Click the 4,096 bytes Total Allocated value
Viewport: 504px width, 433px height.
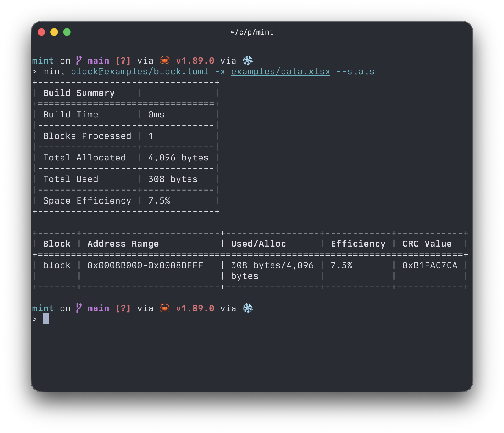[x=178, y=158]
